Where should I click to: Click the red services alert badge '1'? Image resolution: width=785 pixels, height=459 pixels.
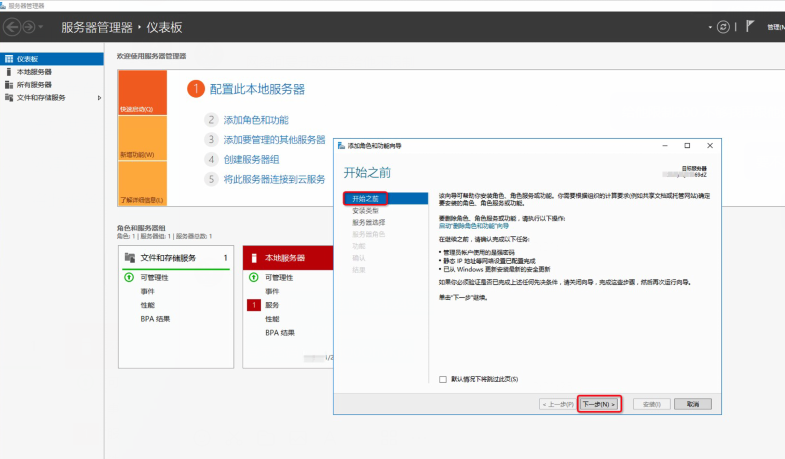[x=254, y=304]
